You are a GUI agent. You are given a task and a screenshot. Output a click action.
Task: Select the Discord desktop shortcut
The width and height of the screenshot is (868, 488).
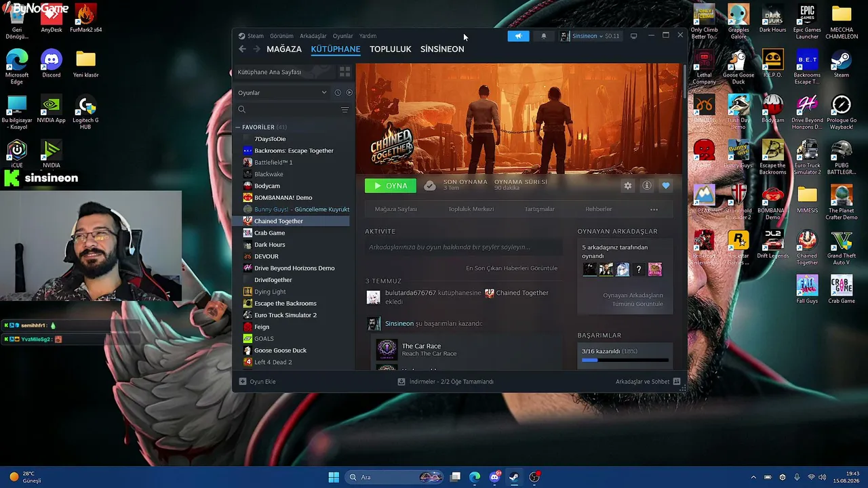click(51, 63)
